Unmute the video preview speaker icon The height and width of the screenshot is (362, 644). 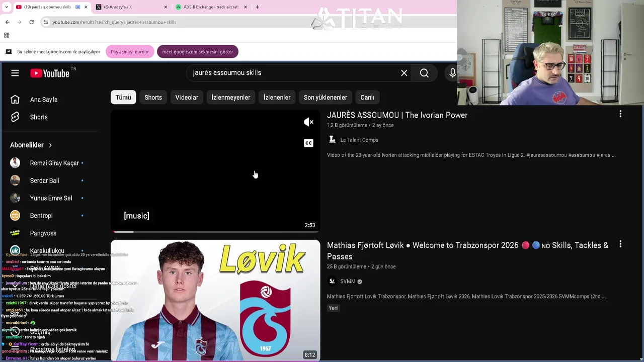308,122
